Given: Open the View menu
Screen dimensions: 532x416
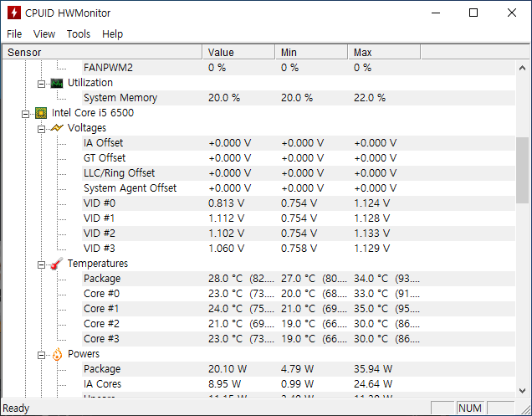Looking at the screenshot, I should pos(44,34).
